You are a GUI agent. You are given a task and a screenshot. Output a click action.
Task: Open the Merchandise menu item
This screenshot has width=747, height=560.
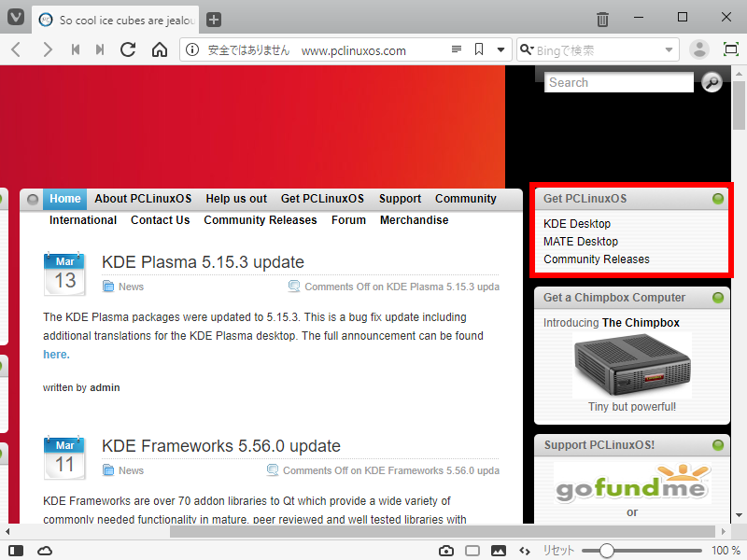point(414,220)
